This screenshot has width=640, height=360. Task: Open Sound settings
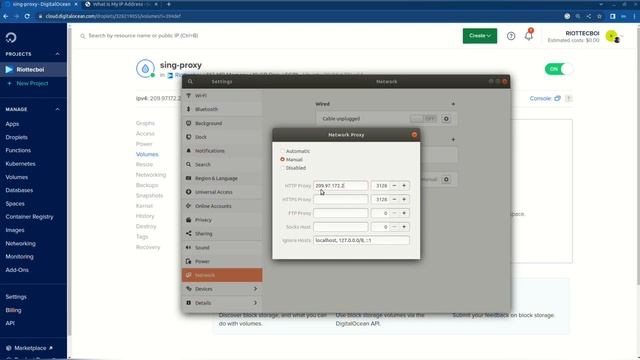[222, 248]
